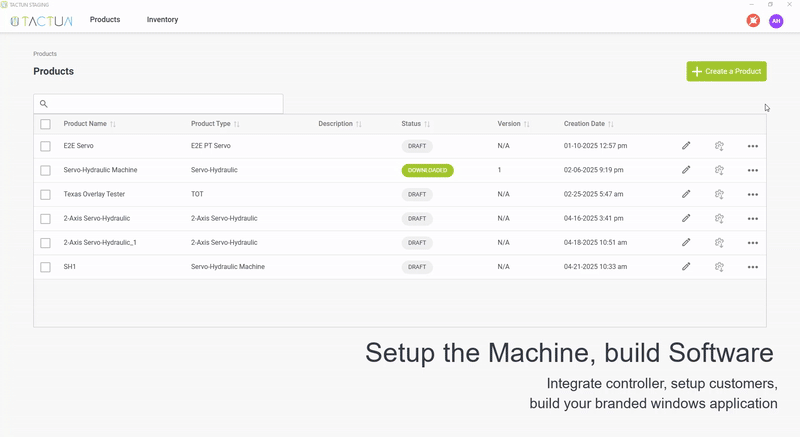
Task: Click the pencil edit icon for E2E Servo
Action: [686, 146]
